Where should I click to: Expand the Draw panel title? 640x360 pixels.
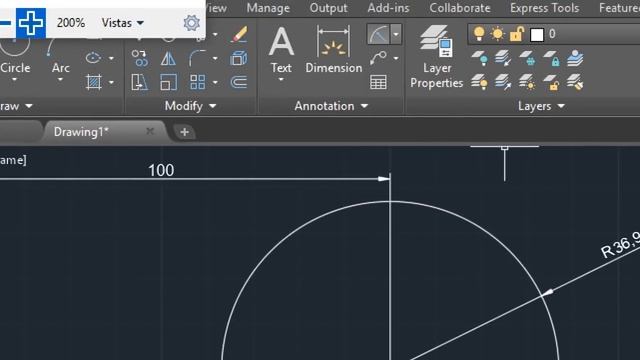[16, 106]
